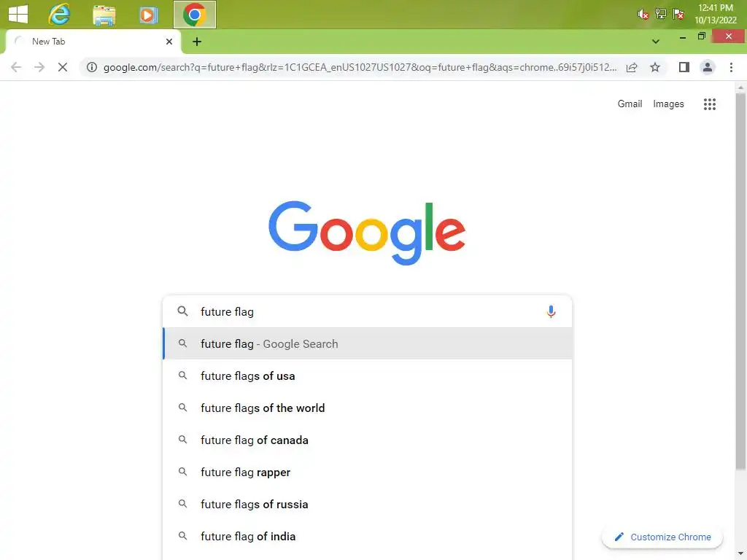Select suggestion future flag of canada
The width and height of the screenshot is (747, 560).
368,440
